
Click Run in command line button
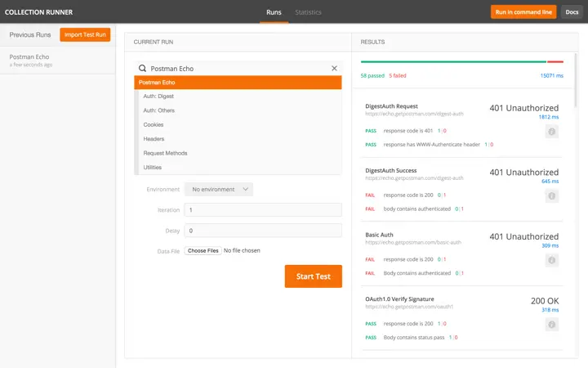tap(523, 12)
